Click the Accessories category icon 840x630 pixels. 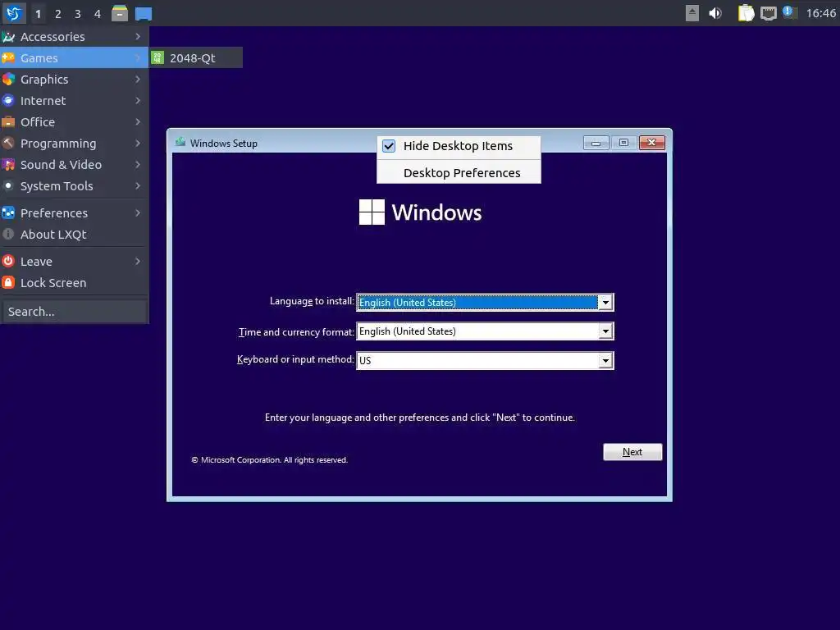[8, 36]
